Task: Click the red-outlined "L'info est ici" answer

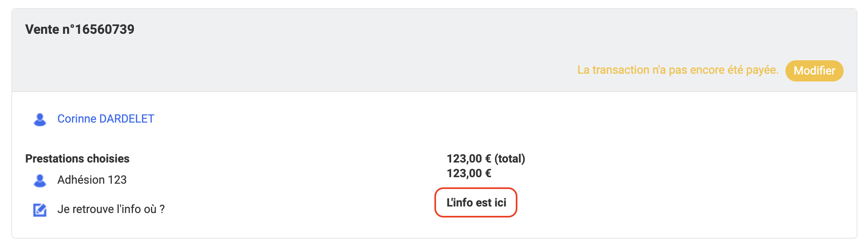Action: pos(476,202)
